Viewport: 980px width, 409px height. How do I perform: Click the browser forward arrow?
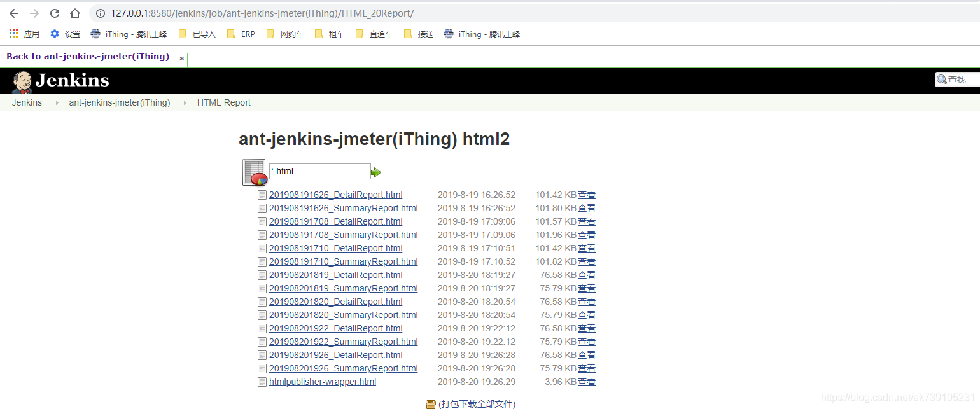point(34,13)
